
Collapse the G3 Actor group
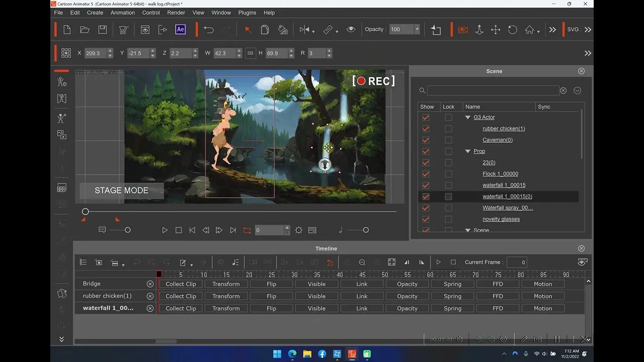pyautogui.click(x=468, y=117)
